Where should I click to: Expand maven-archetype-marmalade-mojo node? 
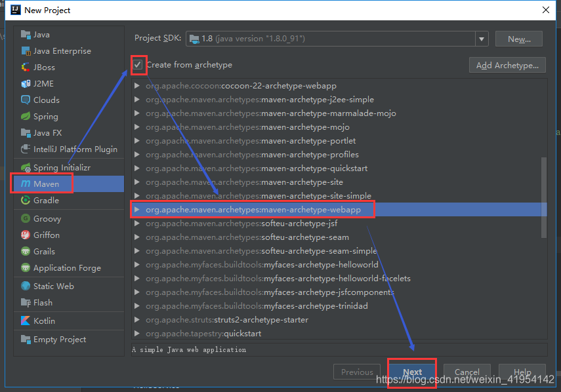tap(136, 113)
